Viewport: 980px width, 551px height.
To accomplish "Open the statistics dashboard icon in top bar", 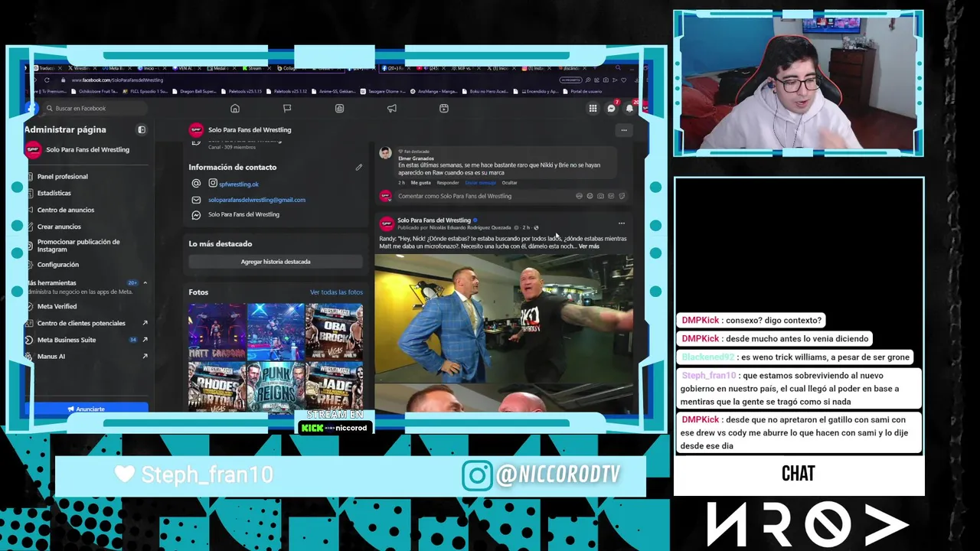I will point(339,109).
